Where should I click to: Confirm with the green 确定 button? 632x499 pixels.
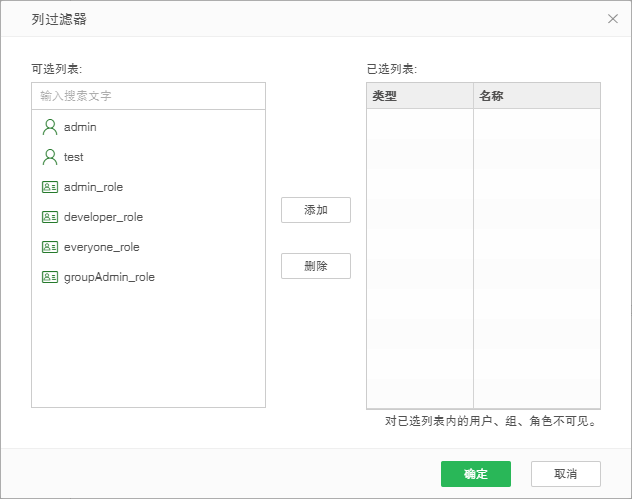click(x=476, y=474)
